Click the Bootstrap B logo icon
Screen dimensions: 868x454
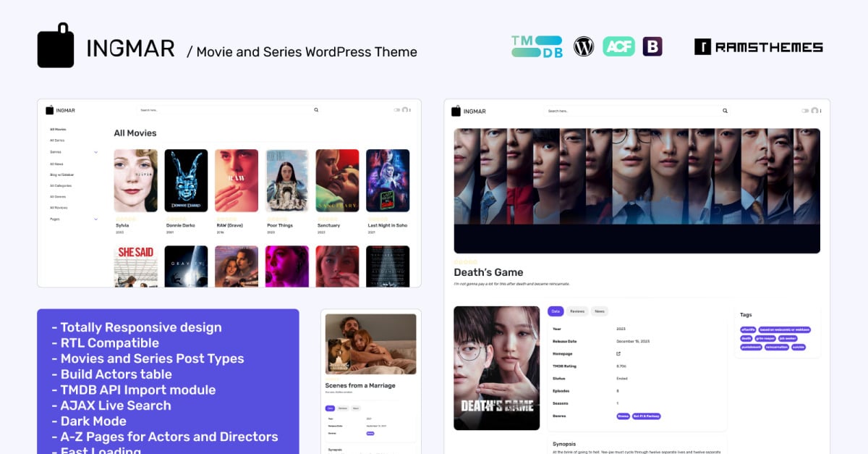[652, 47]
